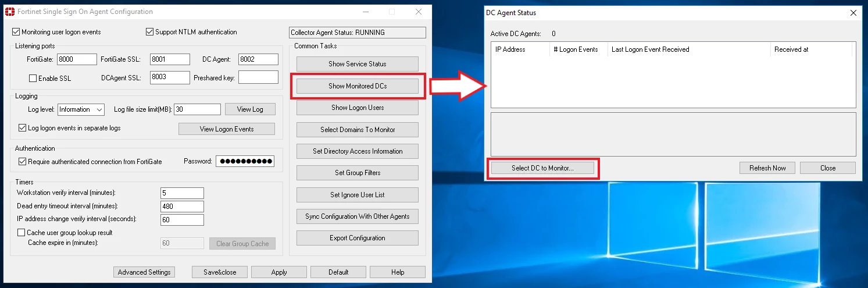Viewport: 868px width, 288px height.
Task: Click the Log file size limit field
Action: (197, 109)
